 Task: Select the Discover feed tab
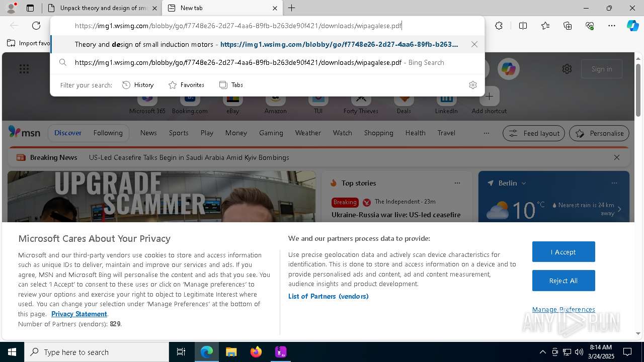pos(68,133)
